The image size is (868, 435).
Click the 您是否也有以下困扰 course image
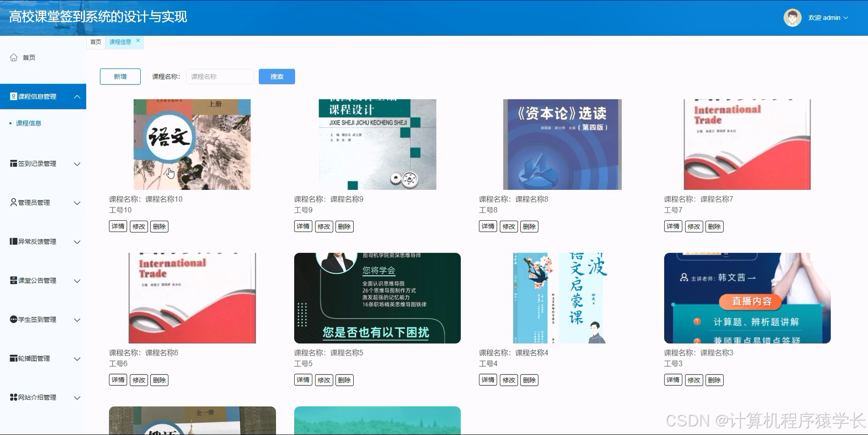click(x=377, y=298)
